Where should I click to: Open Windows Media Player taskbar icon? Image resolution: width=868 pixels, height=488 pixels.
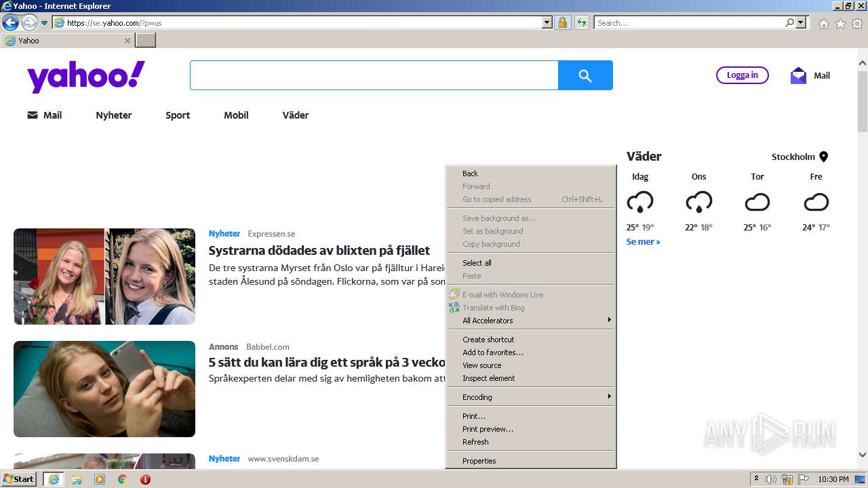[x=100, y=479]
